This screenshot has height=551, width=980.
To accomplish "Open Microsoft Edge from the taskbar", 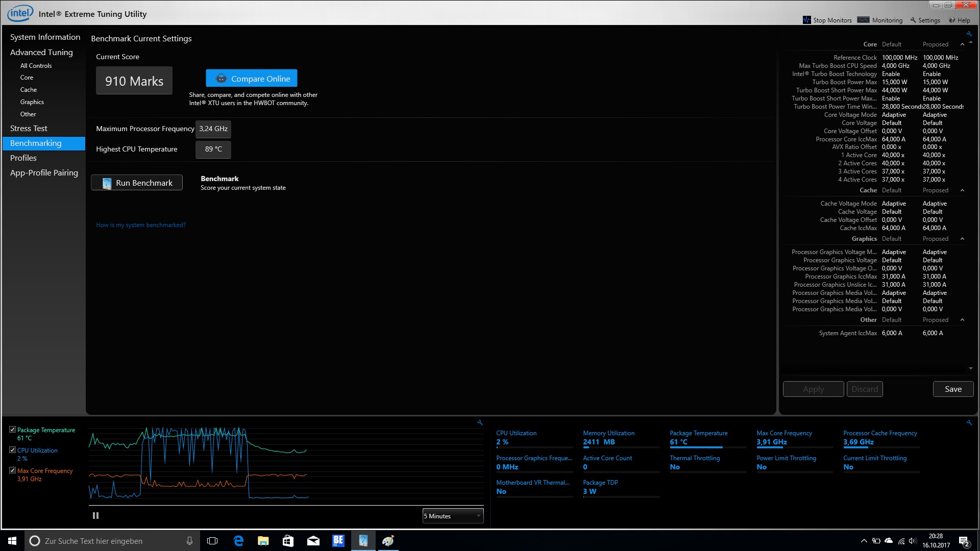I will click(x=238, y=541).
